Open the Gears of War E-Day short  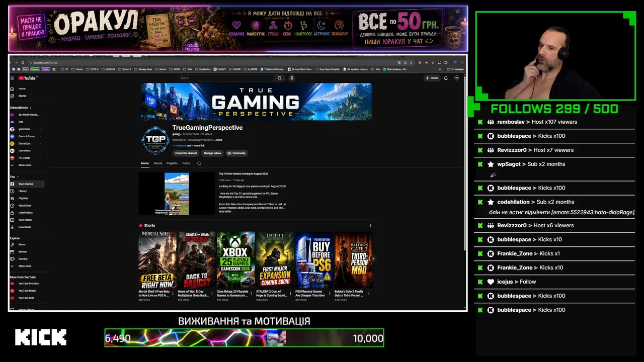[196, 259]
